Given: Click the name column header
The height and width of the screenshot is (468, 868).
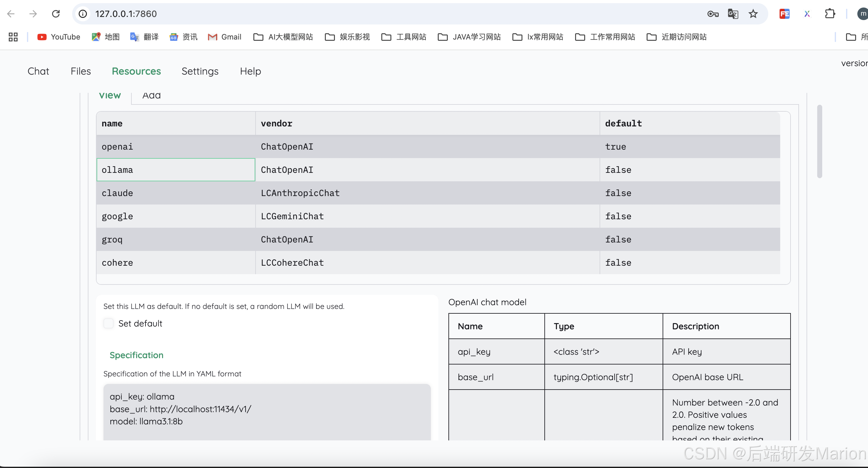Looking at the screenshot, I should 176,123.
